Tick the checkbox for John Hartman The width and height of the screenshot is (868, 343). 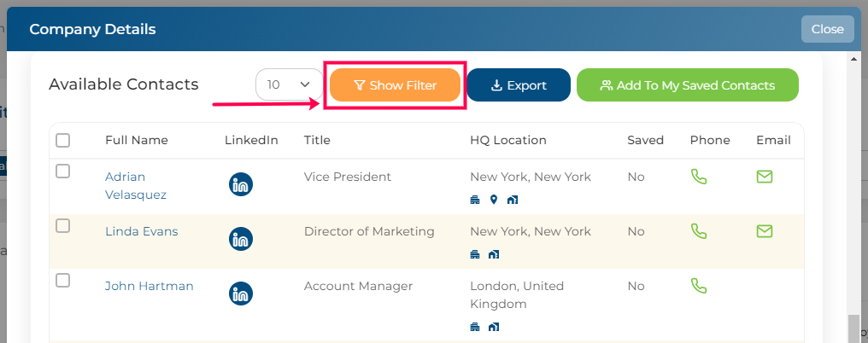63,281
